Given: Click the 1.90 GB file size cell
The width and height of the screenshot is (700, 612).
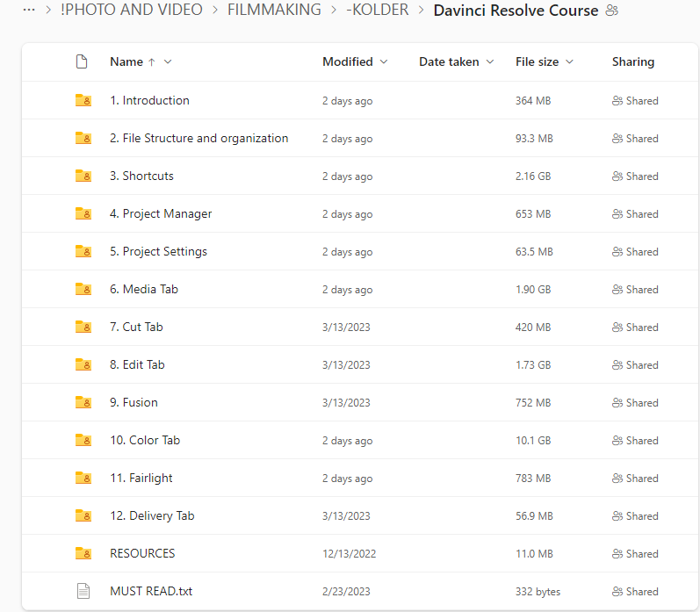Looking at the screenshot, I should coord(533,290).
